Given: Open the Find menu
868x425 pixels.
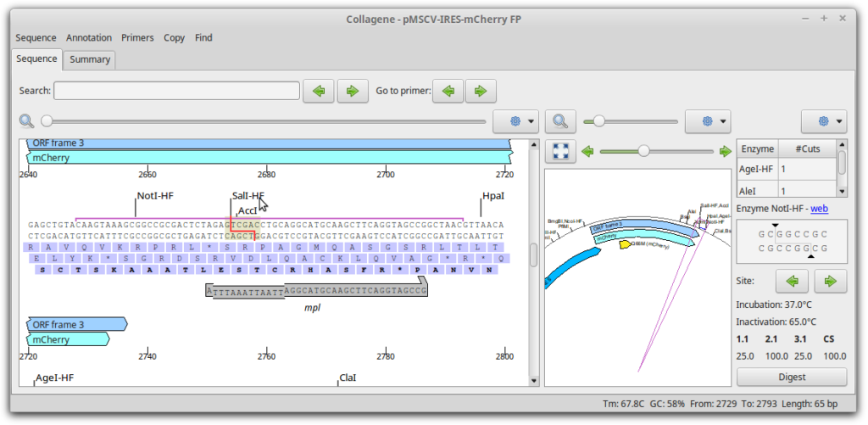Looking at the screenshot, I should (203, 37).
